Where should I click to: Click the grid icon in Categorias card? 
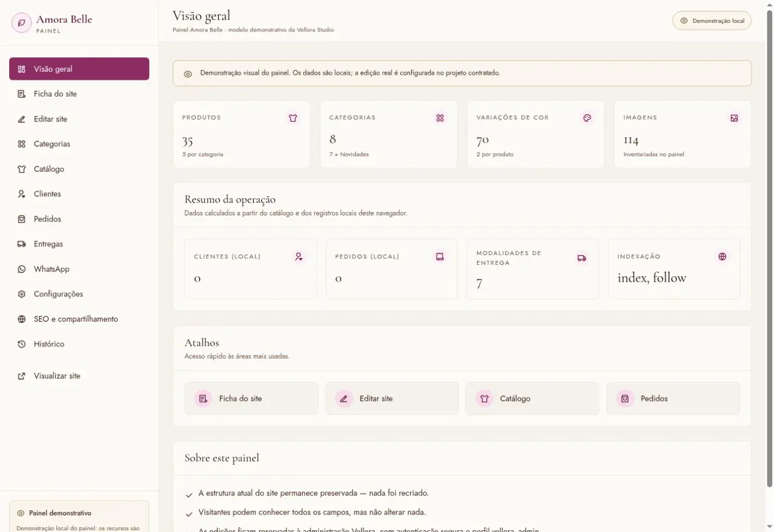440,118
